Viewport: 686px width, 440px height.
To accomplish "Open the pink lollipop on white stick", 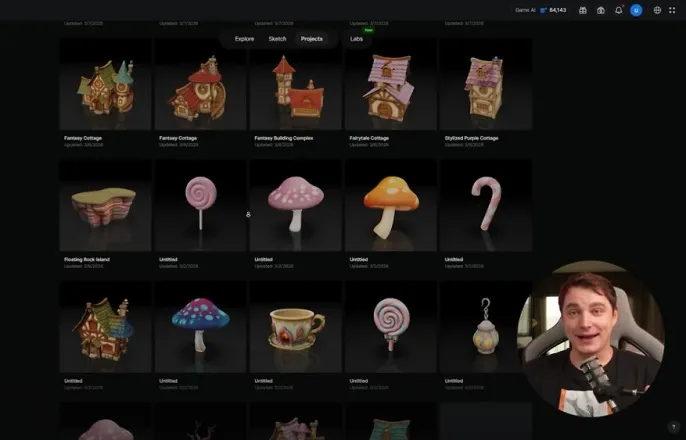I will pyautogui.click(x=200, y=206).
